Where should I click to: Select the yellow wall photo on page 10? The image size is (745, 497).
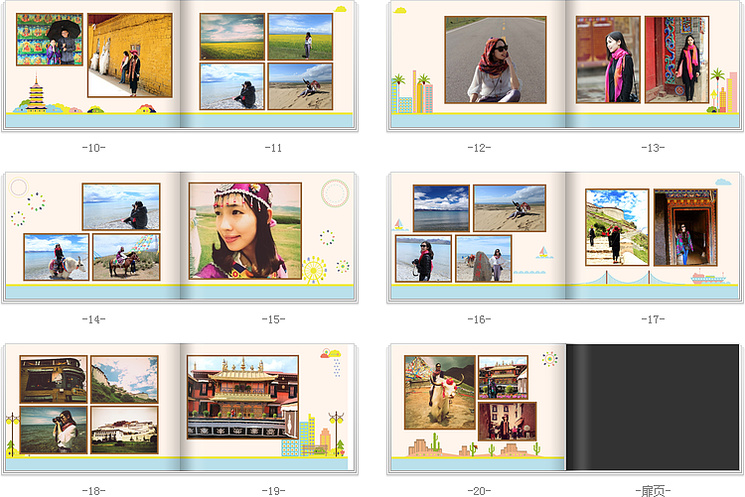coord(130,55)
